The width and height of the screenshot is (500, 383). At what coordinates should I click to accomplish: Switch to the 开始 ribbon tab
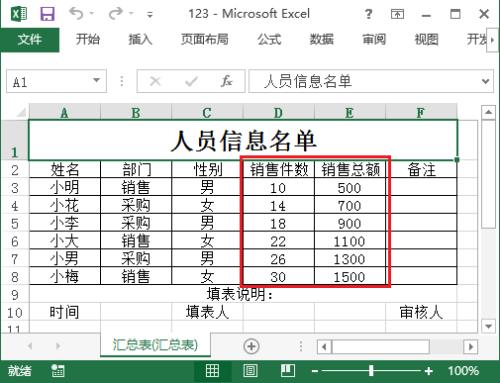pos(88,39)
